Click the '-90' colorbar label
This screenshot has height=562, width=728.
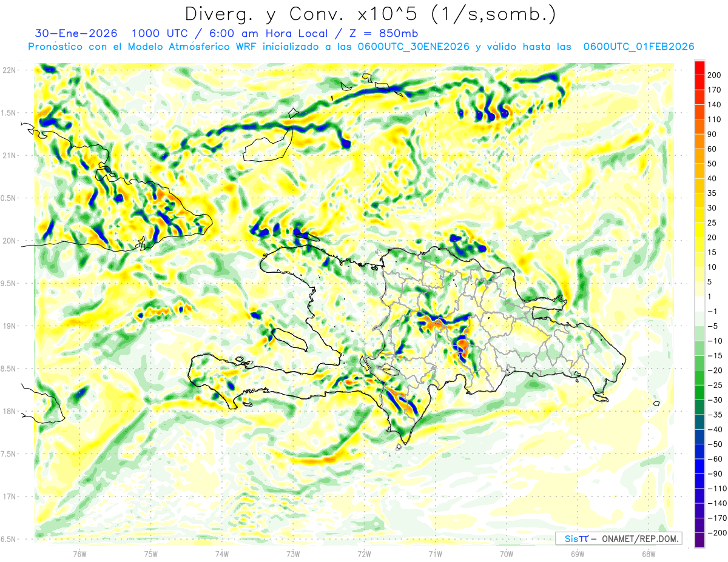pyautogui.click(x=716, y=474)
